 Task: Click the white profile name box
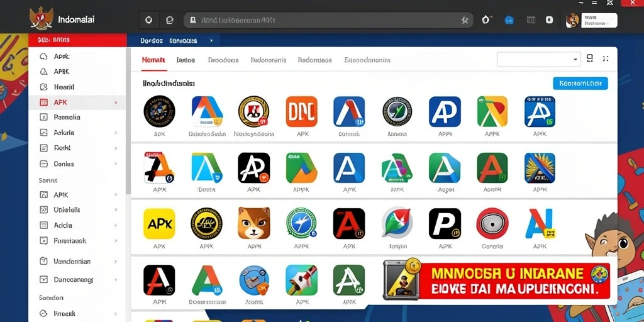[599, 20]
